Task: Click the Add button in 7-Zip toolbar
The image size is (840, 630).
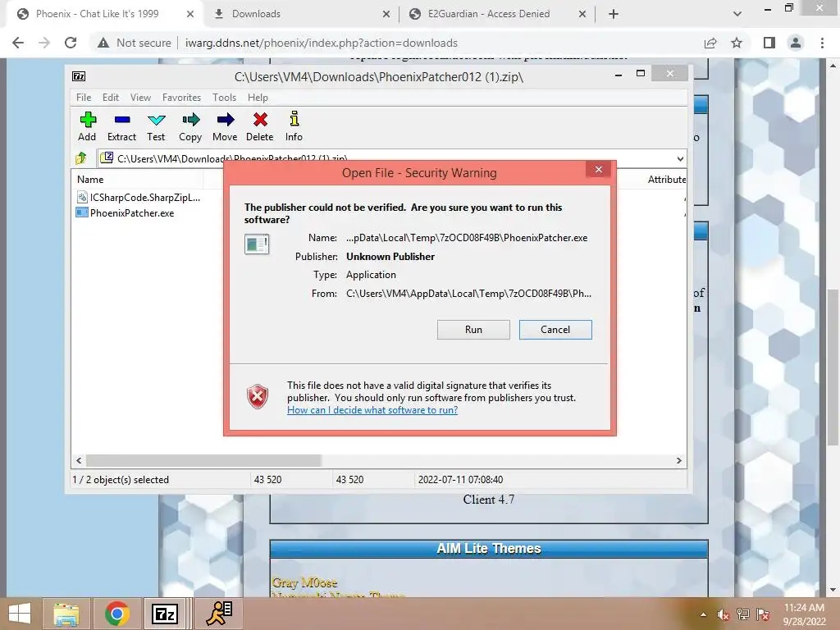Action: pos(87,127)
